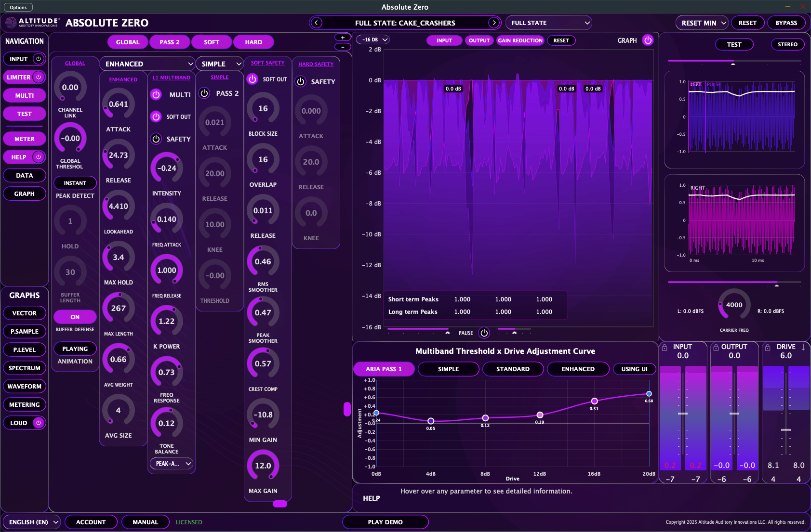Click the 0.51 curve point at 16dB

coord(594,401)
